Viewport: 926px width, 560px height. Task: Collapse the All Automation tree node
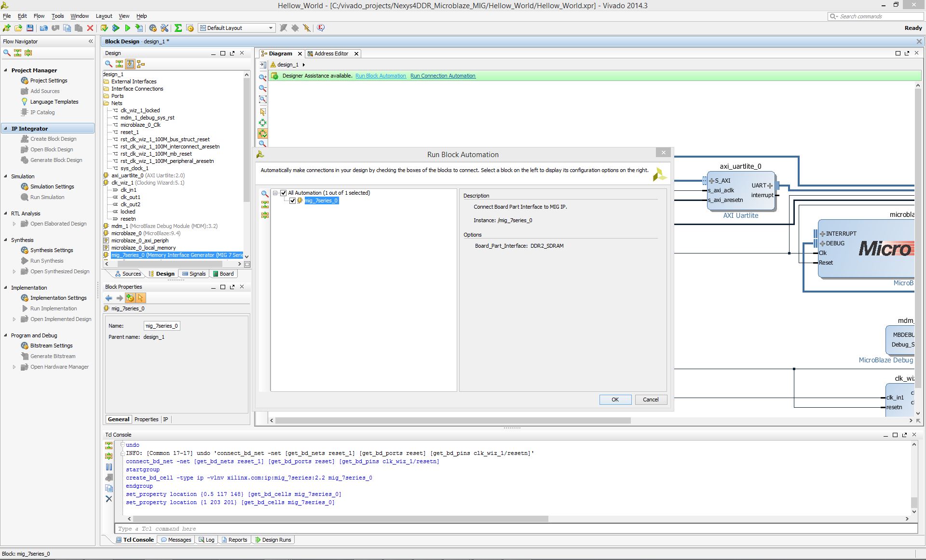[275, 193]
